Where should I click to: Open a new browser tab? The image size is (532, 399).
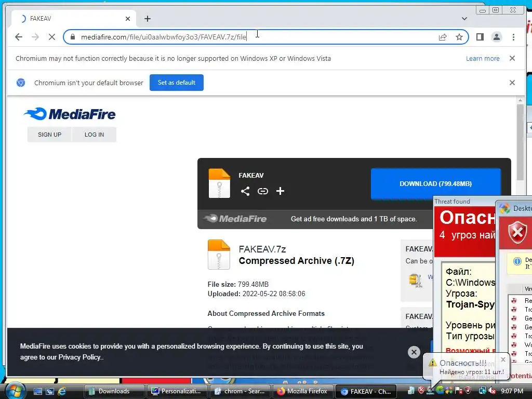(x=147, y=19)
